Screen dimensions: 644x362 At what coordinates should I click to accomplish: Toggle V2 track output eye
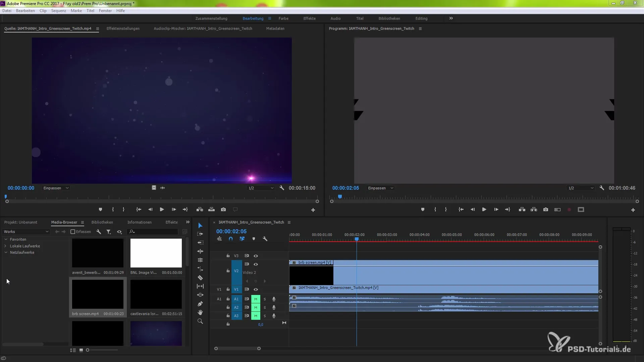tap(256, 264)
